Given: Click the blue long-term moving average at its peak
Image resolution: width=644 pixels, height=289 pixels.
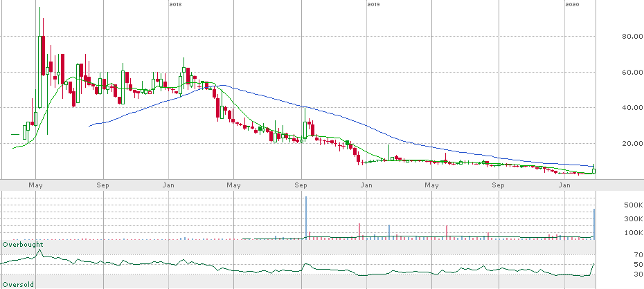Looking at the screenshot, I should pyautogui.click(x=222, y=86).
